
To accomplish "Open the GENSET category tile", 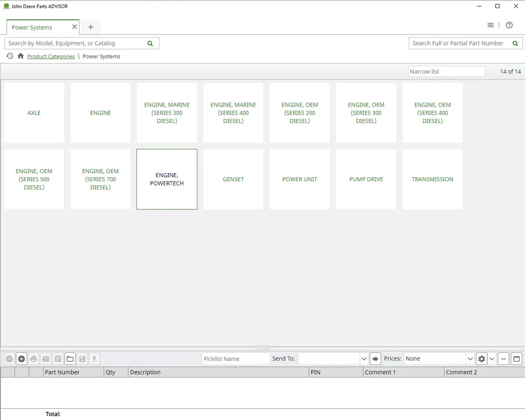I will (x=233, y=179).
